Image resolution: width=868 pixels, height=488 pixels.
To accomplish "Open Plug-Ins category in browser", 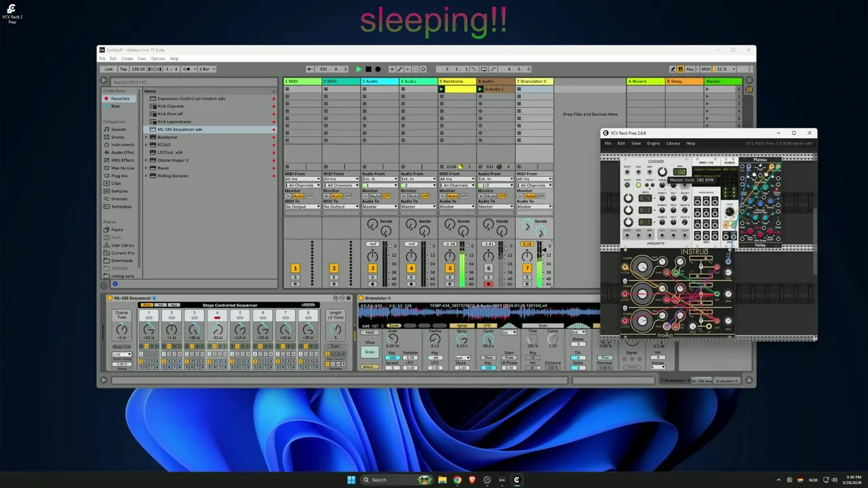I will pos(119,176).
